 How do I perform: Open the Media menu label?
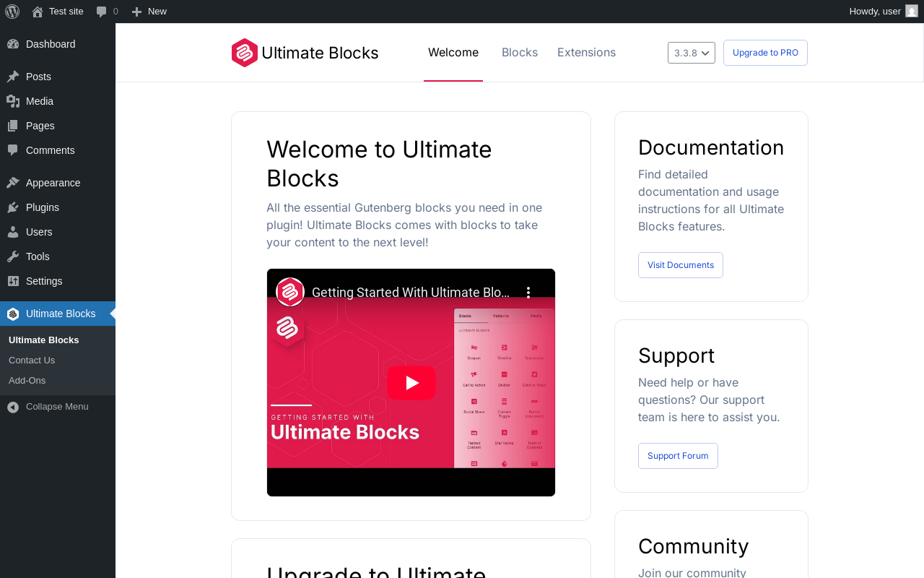[40, 101]
